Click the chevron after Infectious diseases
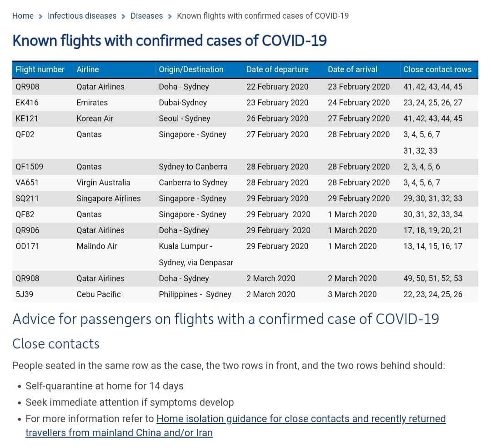This screenshot has width=491, height=448. [124, 16]
